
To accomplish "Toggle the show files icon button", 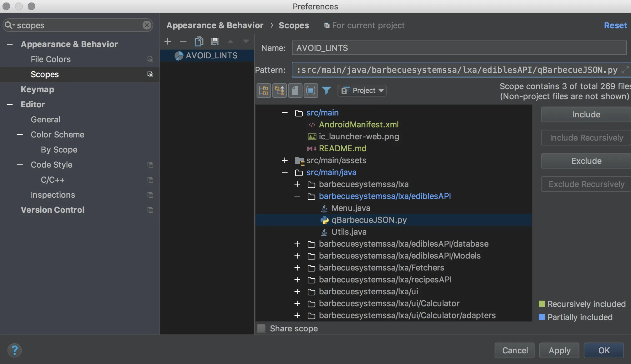I will click(295, 91).
